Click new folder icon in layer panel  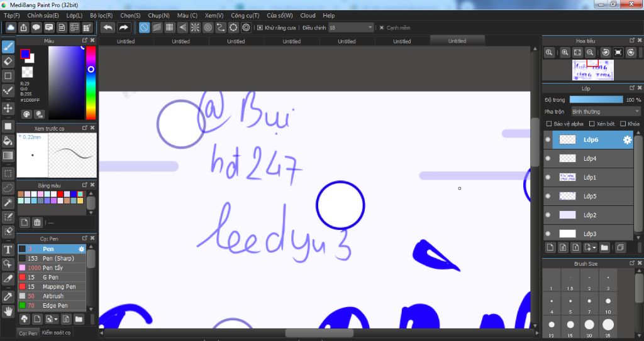tap(604, 247)
